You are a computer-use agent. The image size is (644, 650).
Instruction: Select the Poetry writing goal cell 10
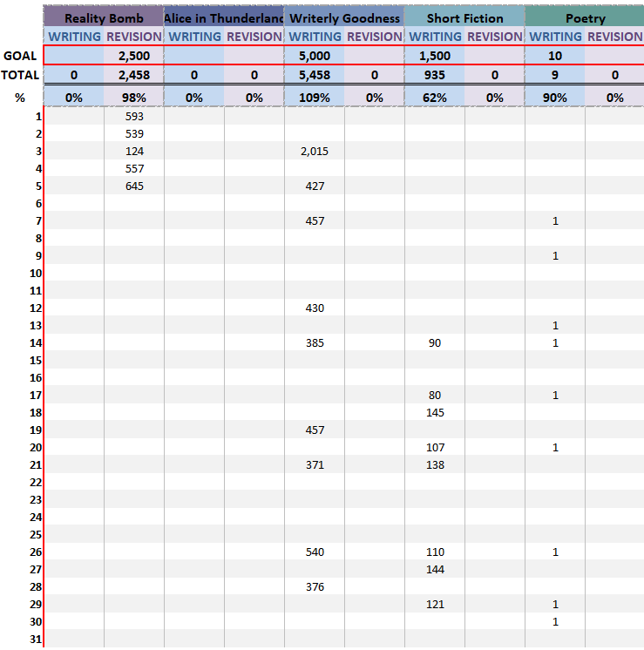(x=555, y=56)
